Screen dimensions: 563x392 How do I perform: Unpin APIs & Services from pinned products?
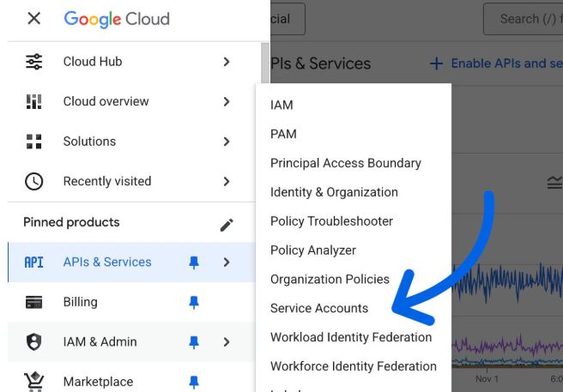point(194,262)
